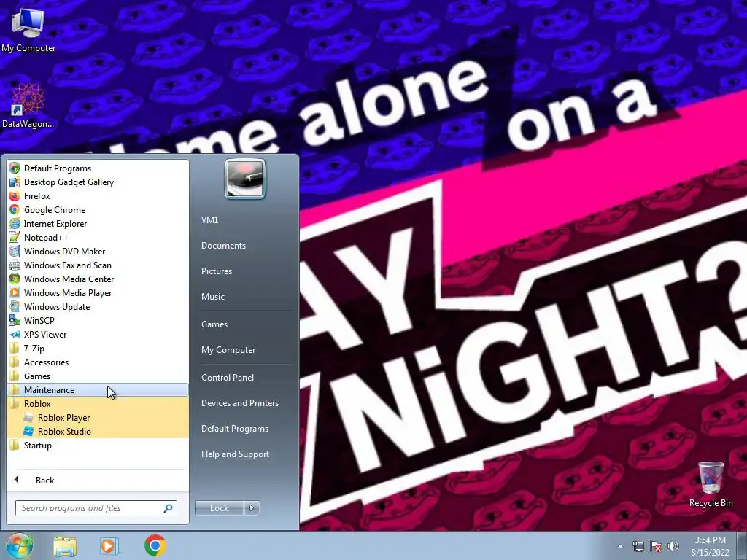Open Firefox from the Start menu

(x=98, y=195)
